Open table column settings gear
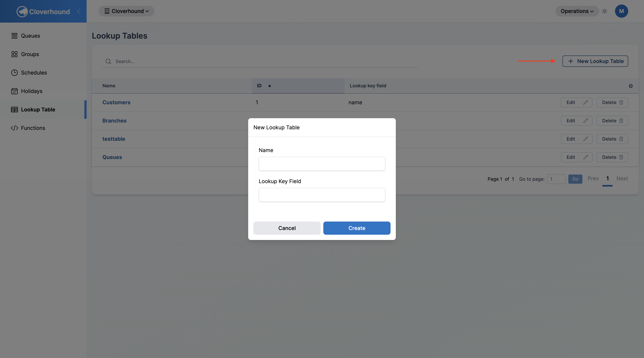The height and width of the screenshot is (358, 644). [x=631, y=86]
